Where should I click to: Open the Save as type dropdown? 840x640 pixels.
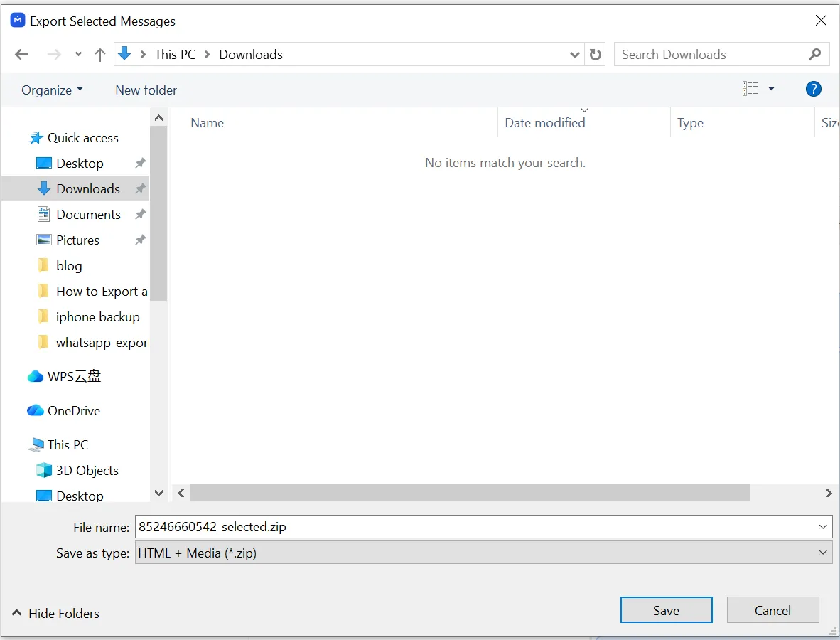tap(823, 553)
